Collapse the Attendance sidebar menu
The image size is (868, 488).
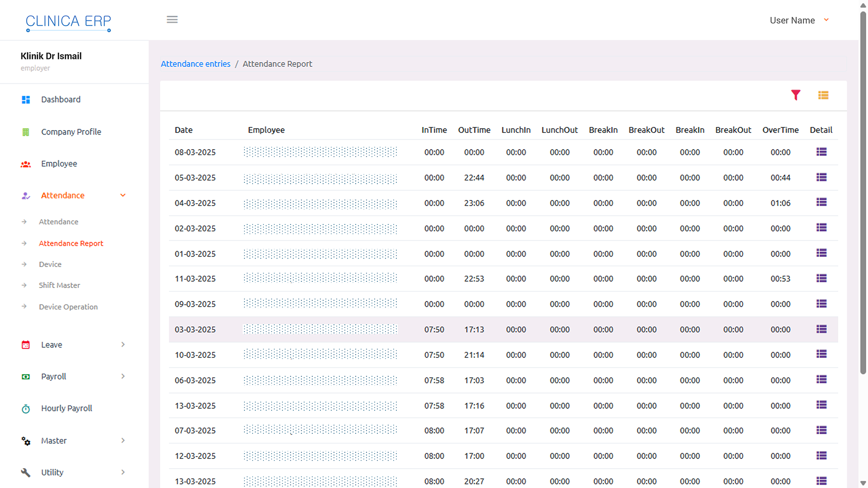123,195
